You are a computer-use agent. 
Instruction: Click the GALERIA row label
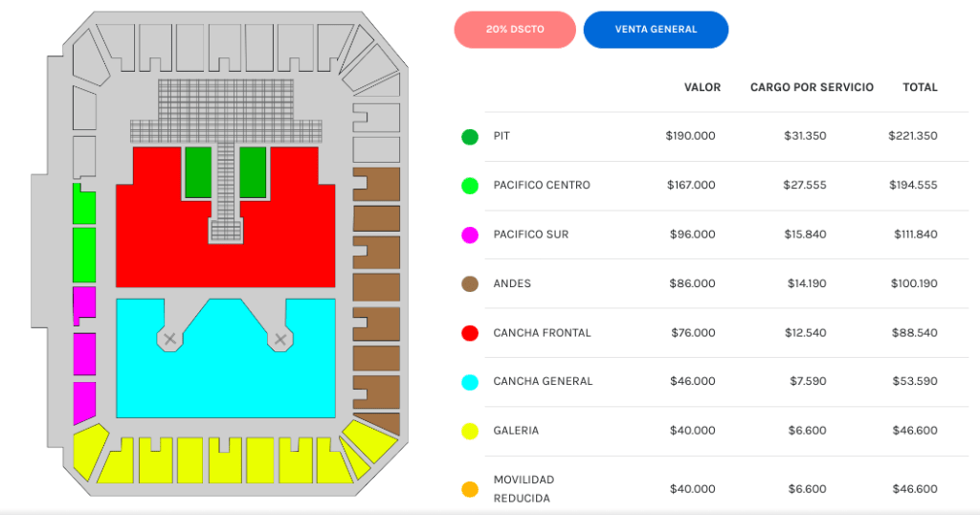pos(516,431)
